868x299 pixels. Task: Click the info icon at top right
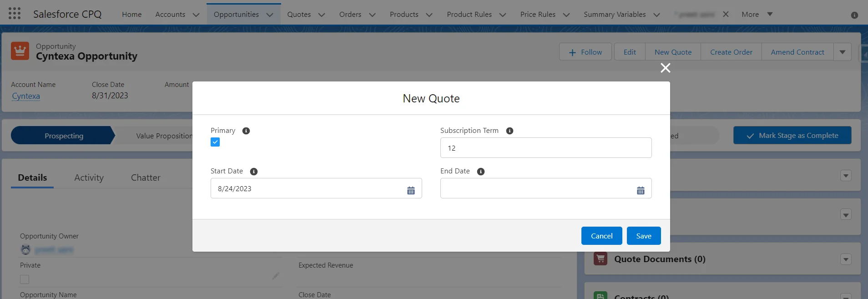[854, 15]
